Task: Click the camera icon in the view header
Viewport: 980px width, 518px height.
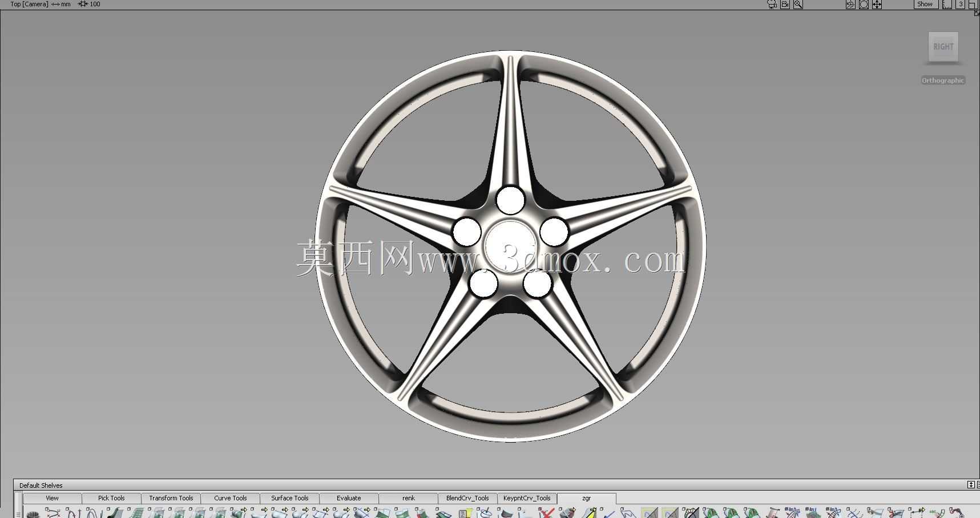Action: [772, 5]
